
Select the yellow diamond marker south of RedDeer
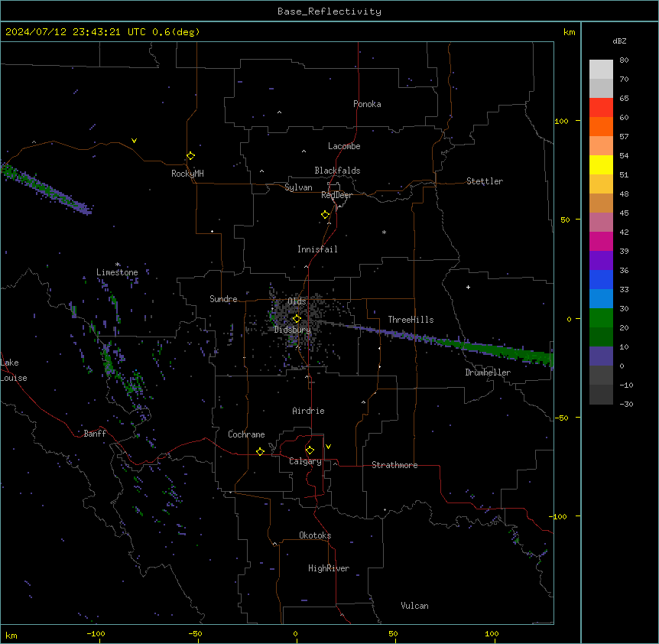point(325,215)
